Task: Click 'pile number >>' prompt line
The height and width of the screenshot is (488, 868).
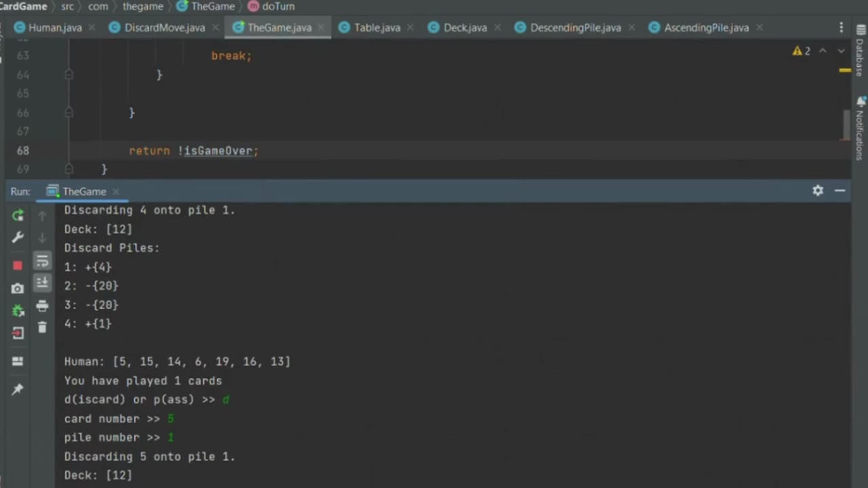Action: [x=112, y=438]
